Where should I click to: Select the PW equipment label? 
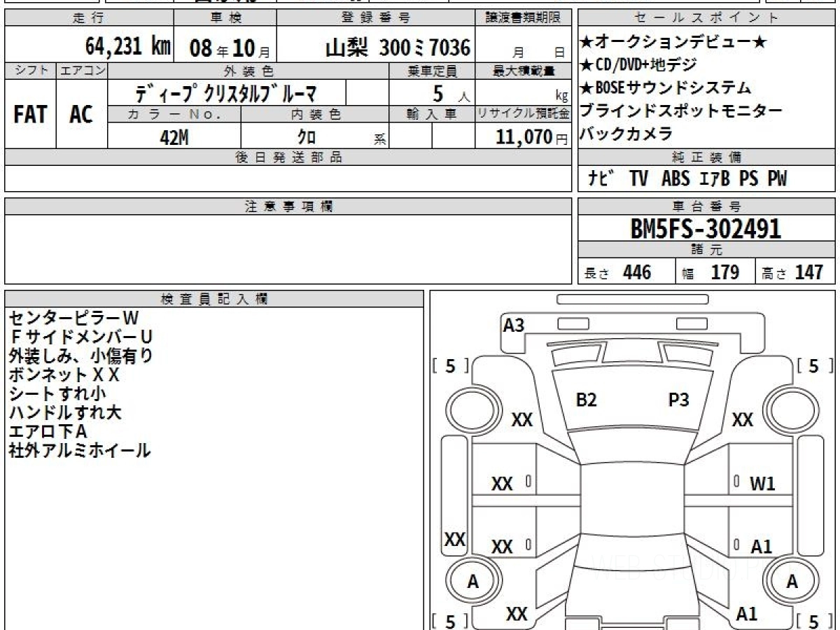[x=776, y=178]
